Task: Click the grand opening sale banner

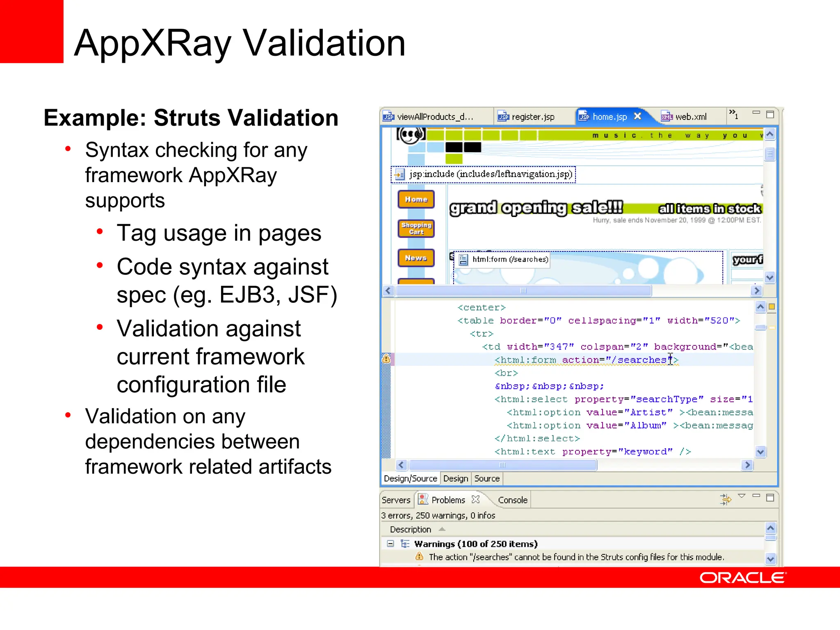Action: [x=536, y=208]
